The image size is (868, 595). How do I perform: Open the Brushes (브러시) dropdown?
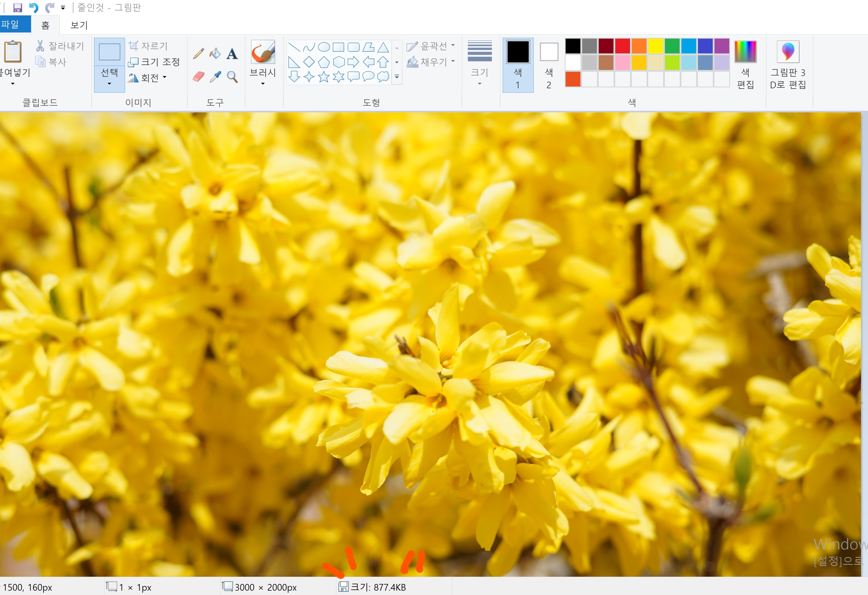pos(263,77)
